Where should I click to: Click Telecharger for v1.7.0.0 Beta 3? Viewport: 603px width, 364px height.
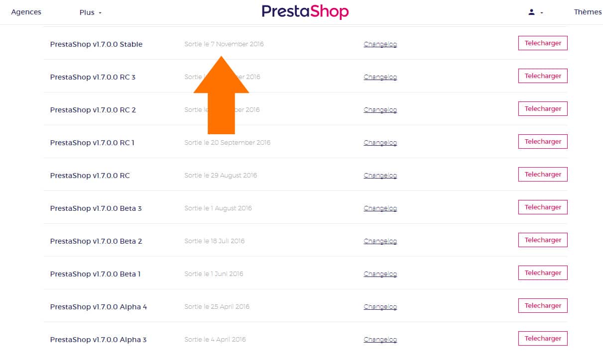[543, 207]
